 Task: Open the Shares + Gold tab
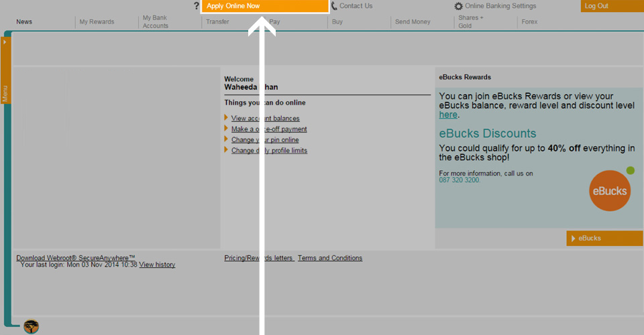coord(471,21)
